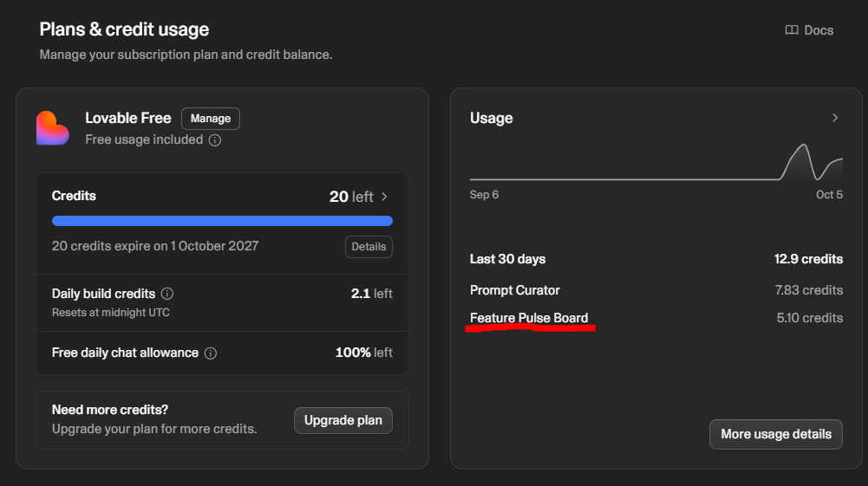Click the Manage plan button
This screenshot has width=868, height=486.
211,119
